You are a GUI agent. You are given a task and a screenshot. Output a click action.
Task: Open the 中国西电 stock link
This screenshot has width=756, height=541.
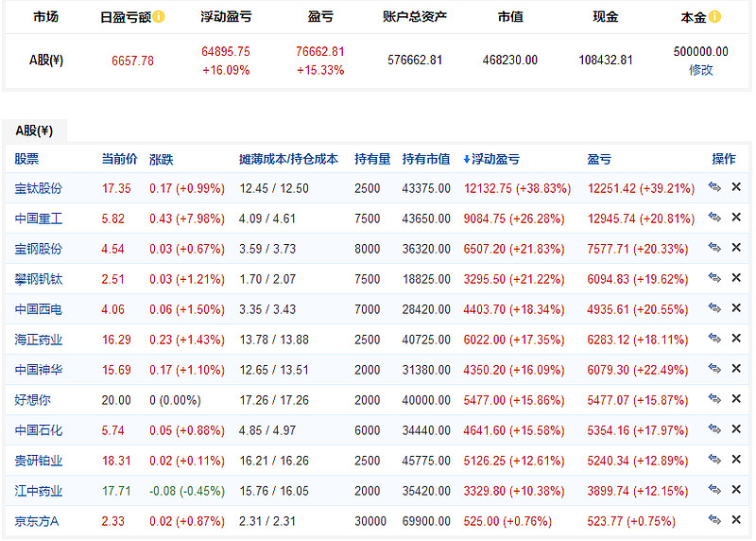pos(39,309)
